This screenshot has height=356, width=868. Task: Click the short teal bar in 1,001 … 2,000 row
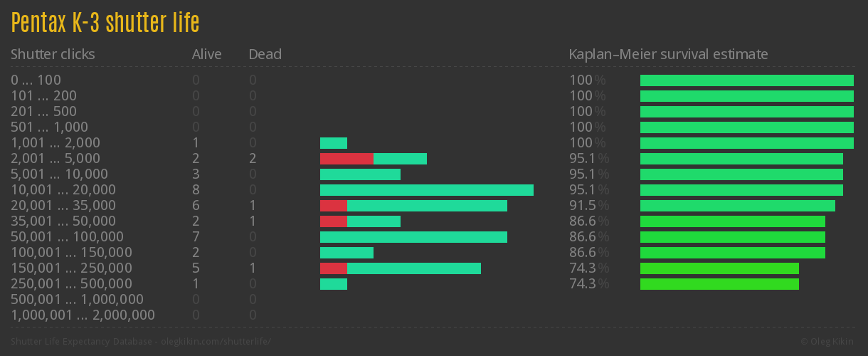tap(333, 143)
